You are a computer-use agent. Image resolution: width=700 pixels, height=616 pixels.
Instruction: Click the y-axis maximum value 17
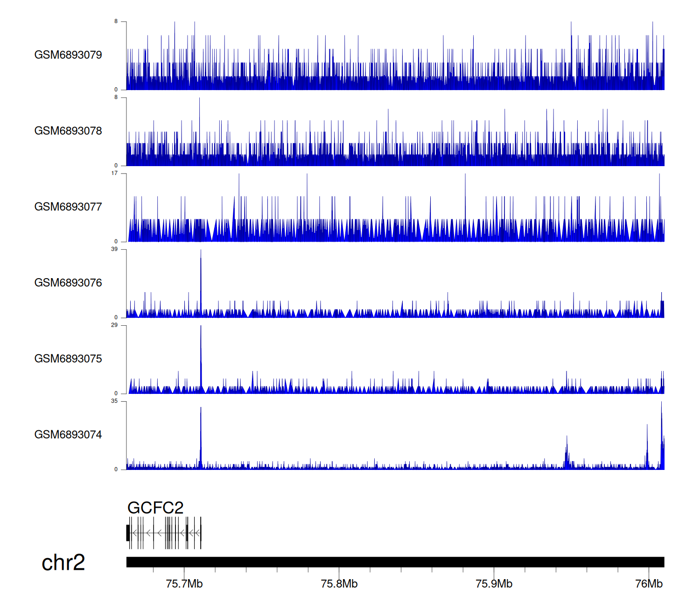pyautogui.click(x=114, y=173)
